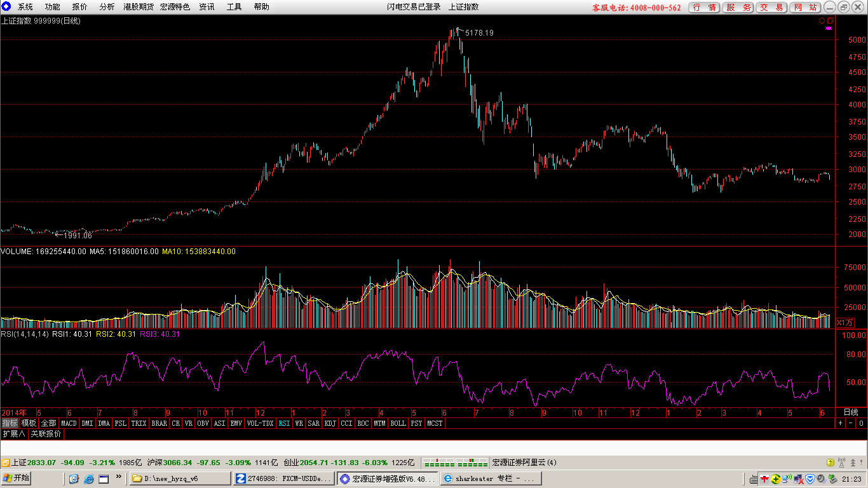The image size is (868, 488).
Task: Click the disconnected network tray icon
Action: point(799,479)
